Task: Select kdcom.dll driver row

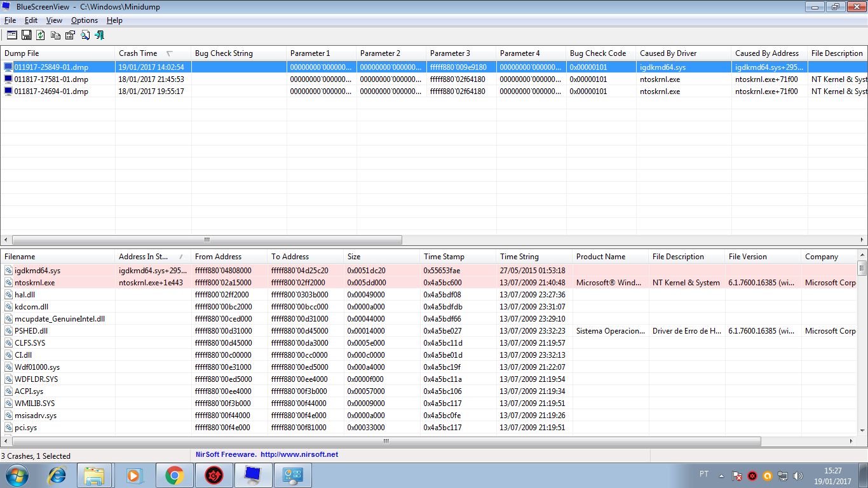Action: click(428, 307)
